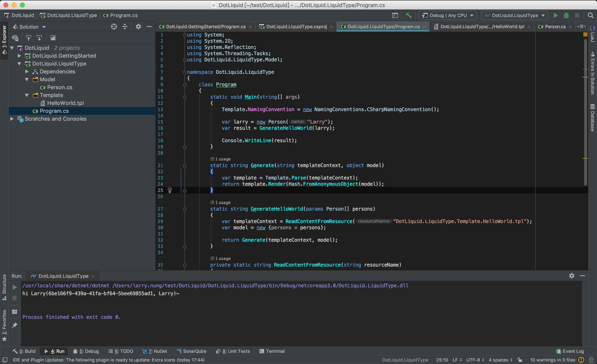This screenshot has width=597, height=364.
Task: Open the DotLiquid.LiquidType run configuration dropdown
Action: coord(514,15)
